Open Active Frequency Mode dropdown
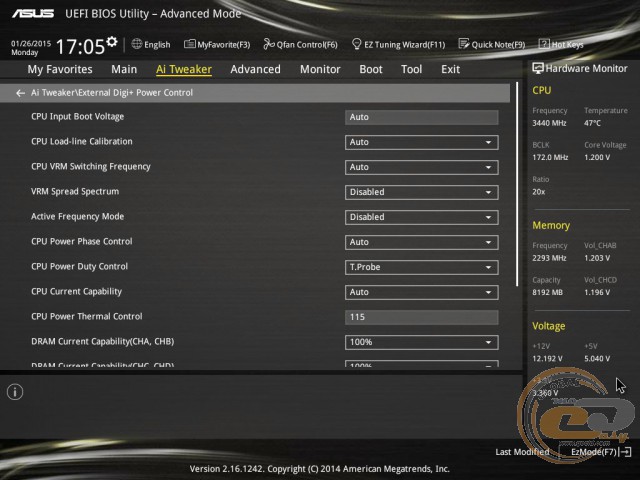The width and height of the screenshot is (640, 480). (422, 217)
